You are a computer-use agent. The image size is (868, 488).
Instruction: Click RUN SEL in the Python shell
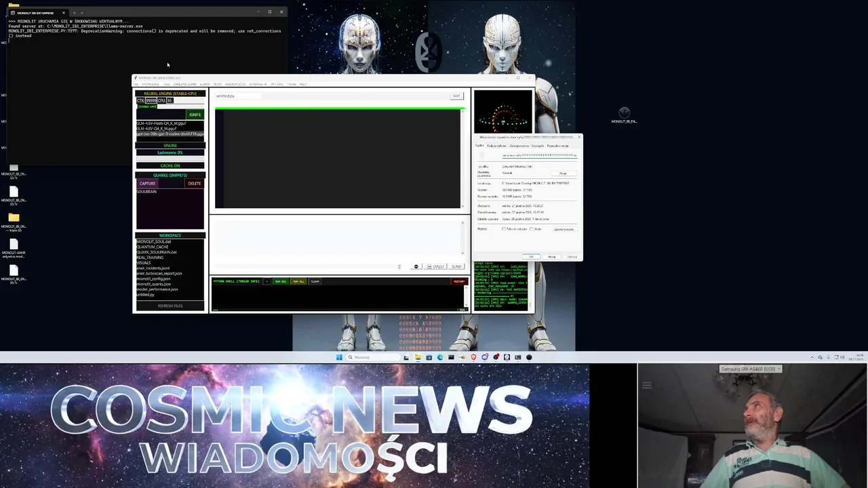click(x=281, y=281)
